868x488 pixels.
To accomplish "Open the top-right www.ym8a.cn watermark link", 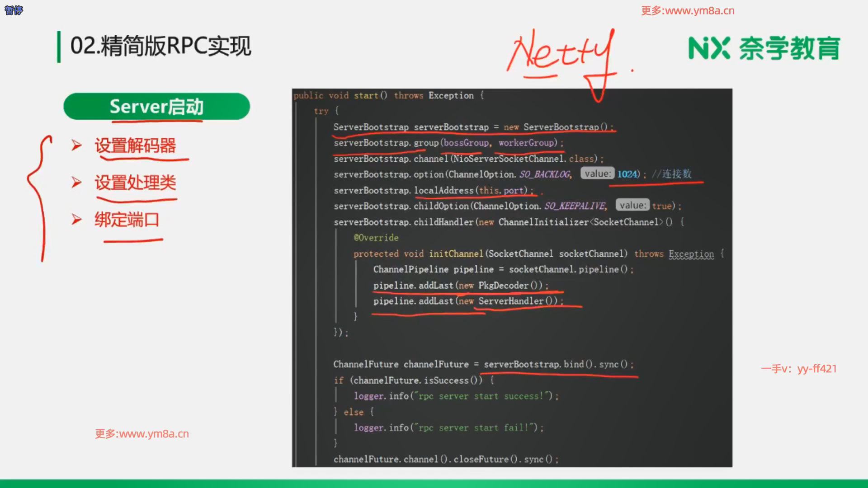I will coord(688,11).
